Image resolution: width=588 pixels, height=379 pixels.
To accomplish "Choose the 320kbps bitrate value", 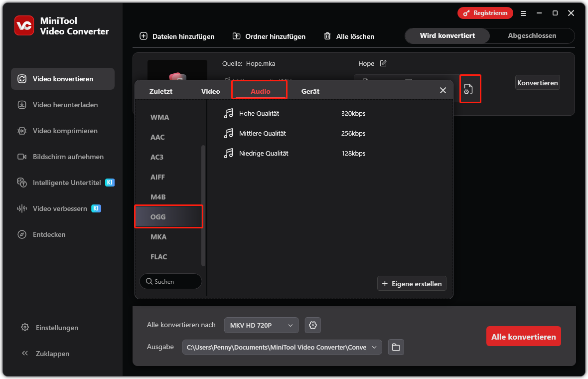I will pos(353,113).
